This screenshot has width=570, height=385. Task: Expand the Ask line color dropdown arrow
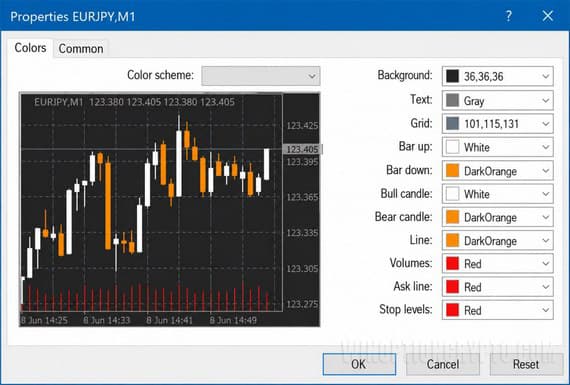(x=545, y=287)
